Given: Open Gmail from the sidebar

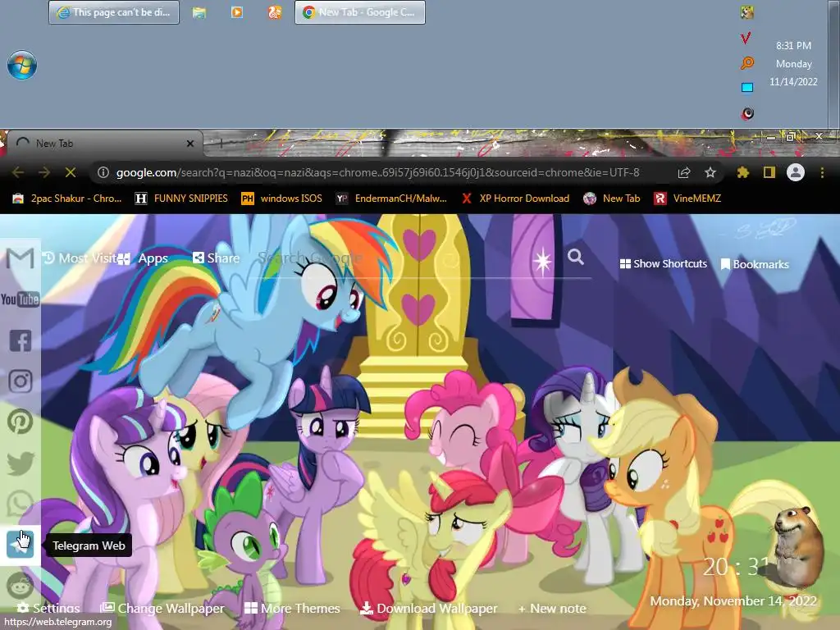Looking at the screenshot, I should (21, 258).
